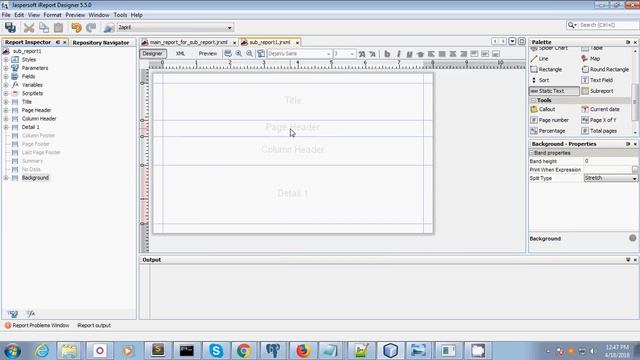Toggle strikethrough text formatting
Image resolution: width=640 pixels, height=360 pixels.
coord(420,53)
